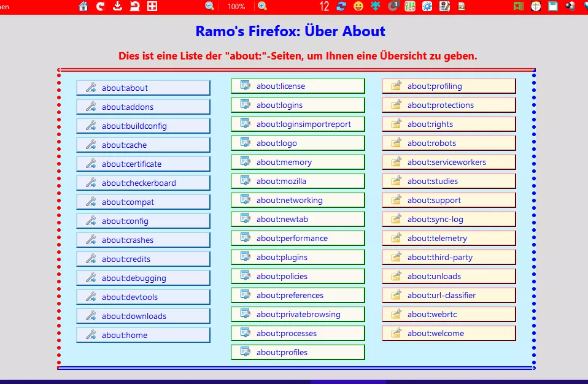The width and height of the screenshot is (588, 384).
Task: Select the about:support button
Action: pyautogui.click(x=449, y=200)
